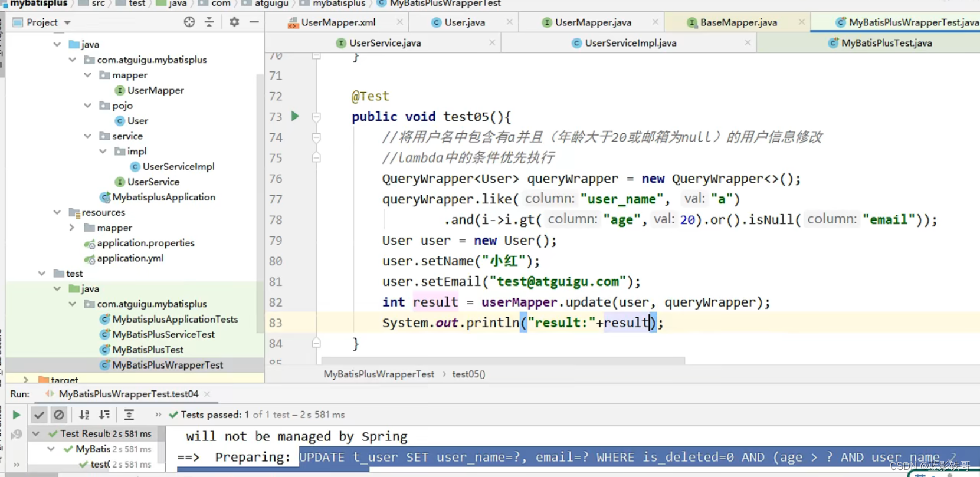Image resolution: width=980 pixels, height=477 pixels.
Task: Sort test results alphabetically icon
Action: coord(84,415)
